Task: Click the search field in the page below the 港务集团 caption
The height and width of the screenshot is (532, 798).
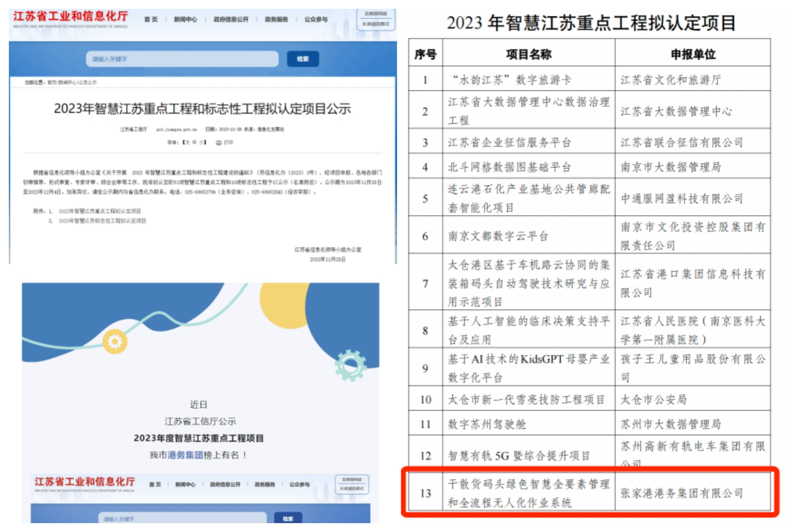Action: click(x=182, y=518)
